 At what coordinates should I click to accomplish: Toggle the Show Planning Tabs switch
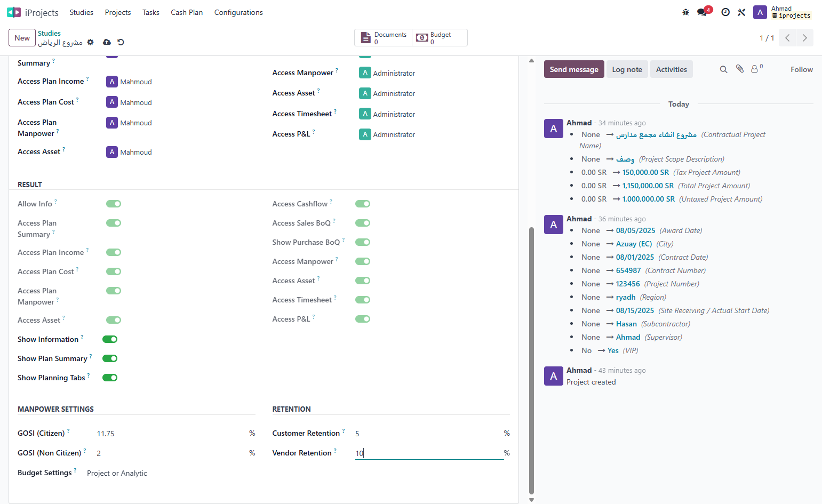[x=110, y=378]
